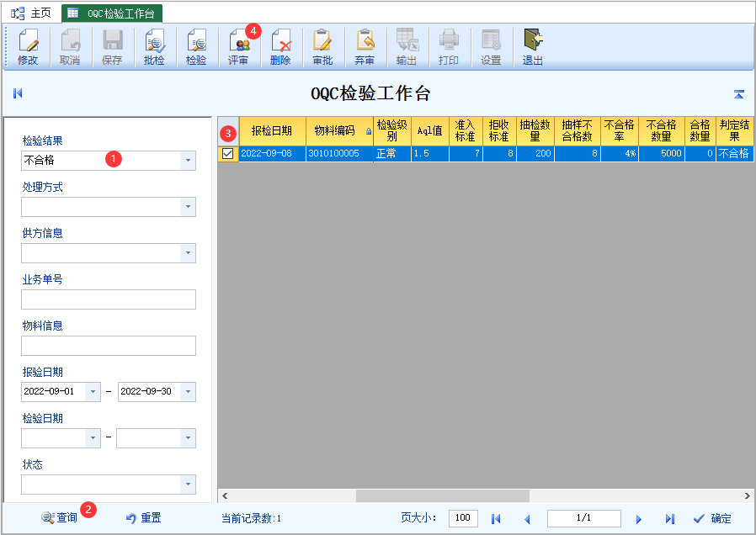756x535 pixels.
Task: Click the 弃审 unapprove toolbar icon
Action: [365, 47]
